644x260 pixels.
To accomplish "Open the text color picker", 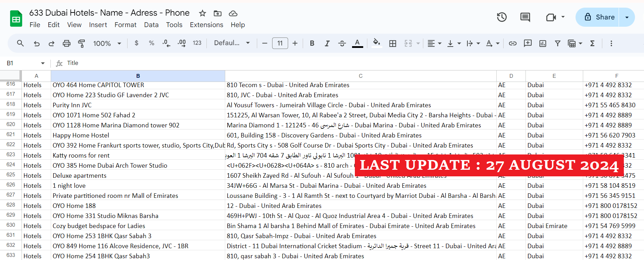I will (x=357, y=43).
